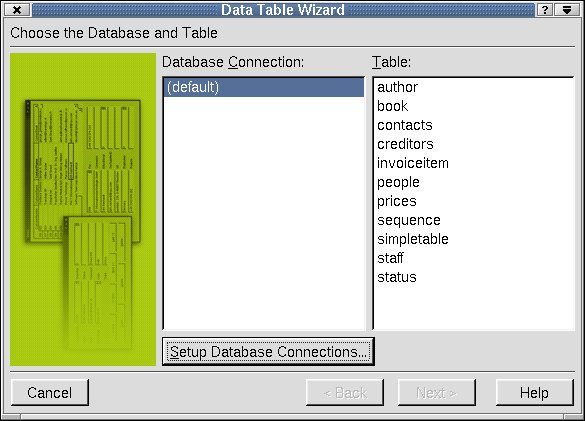The height and width of the screenshot is (421, 585).
Task: Pick the creditors table entry
Action: pos(405,144)
